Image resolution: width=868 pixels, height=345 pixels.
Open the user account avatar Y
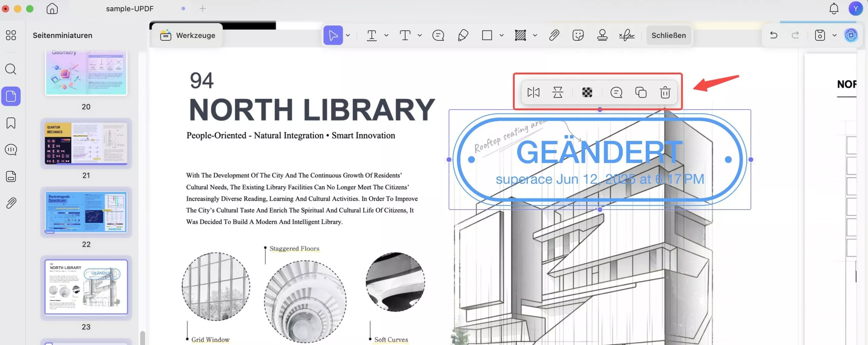coord(855,8)
